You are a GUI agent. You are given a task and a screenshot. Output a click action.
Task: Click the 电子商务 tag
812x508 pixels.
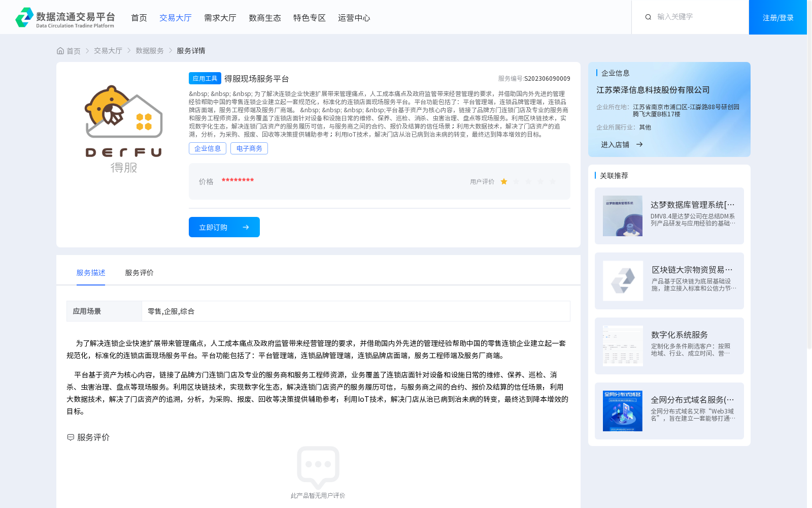[x=249, y=148]
